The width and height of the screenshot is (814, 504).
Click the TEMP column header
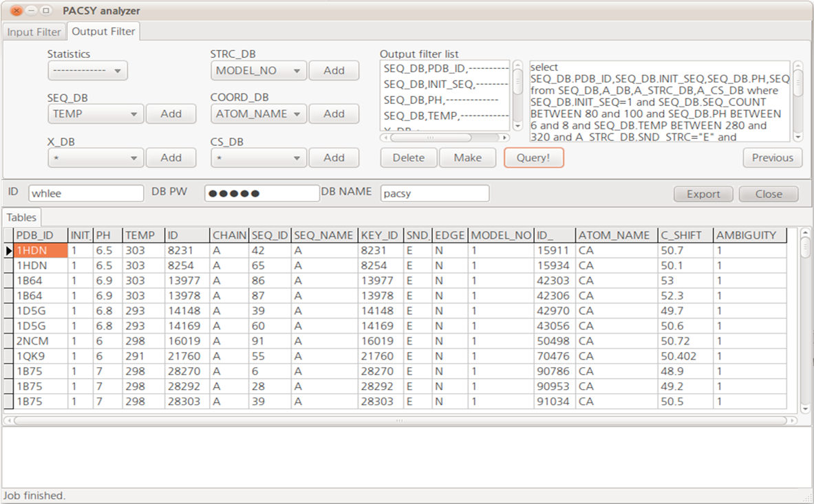point(144,235)
